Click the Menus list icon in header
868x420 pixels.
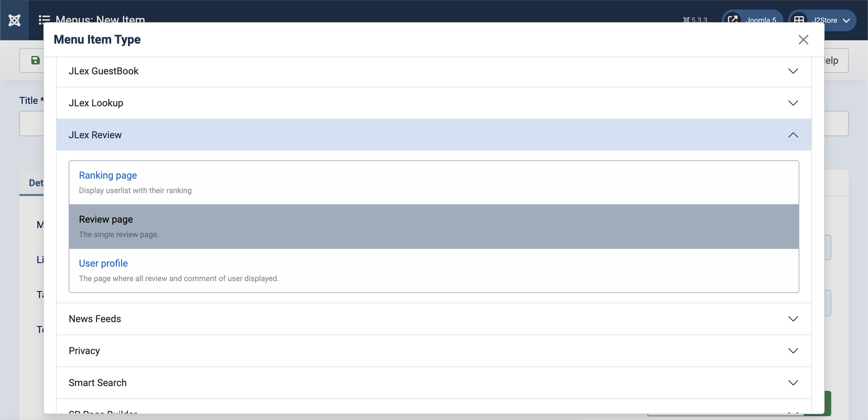(44, 20)
